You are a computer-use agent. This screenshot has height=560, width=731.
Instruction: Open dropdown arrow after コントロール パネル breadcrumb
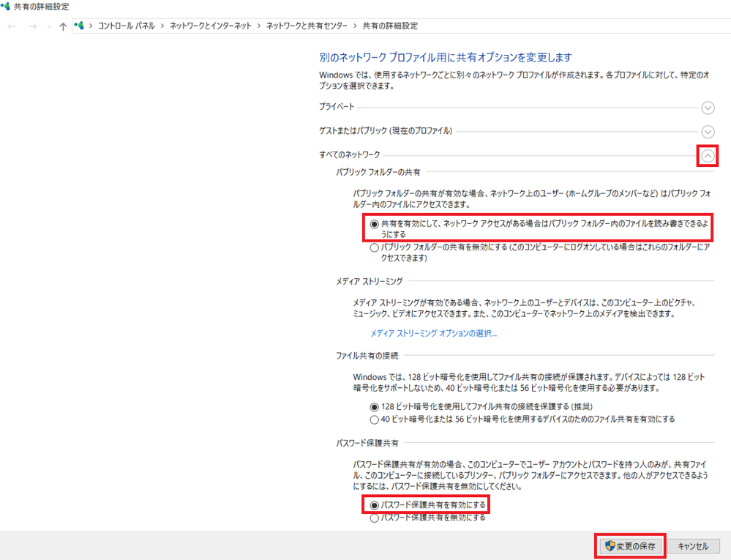[162, 26]
